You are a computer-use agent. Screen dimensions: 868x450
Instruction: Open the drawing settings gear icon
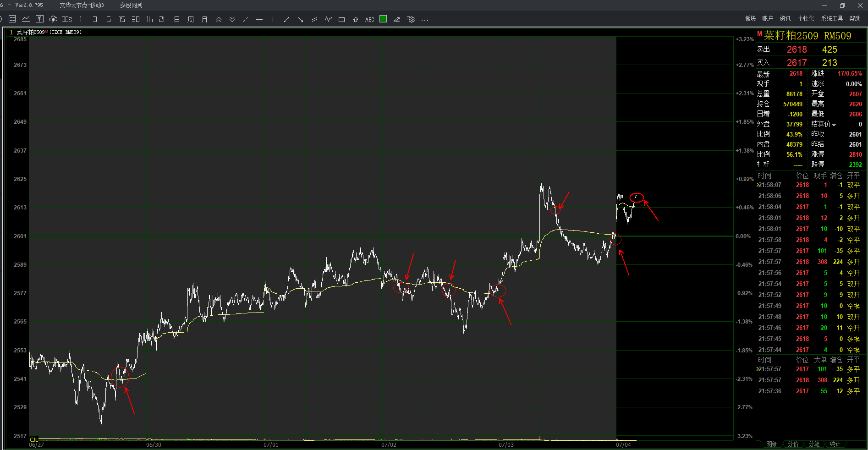click(411, 19)
